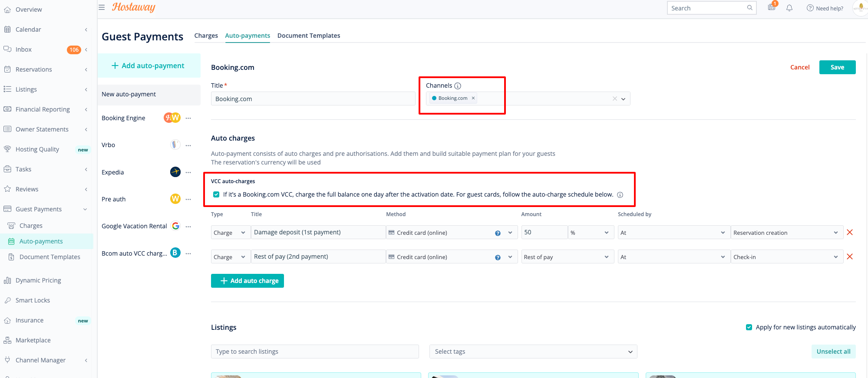Click Unselect all listings
The width and height of the screenshot is (868, 378).
coord(833,352)
